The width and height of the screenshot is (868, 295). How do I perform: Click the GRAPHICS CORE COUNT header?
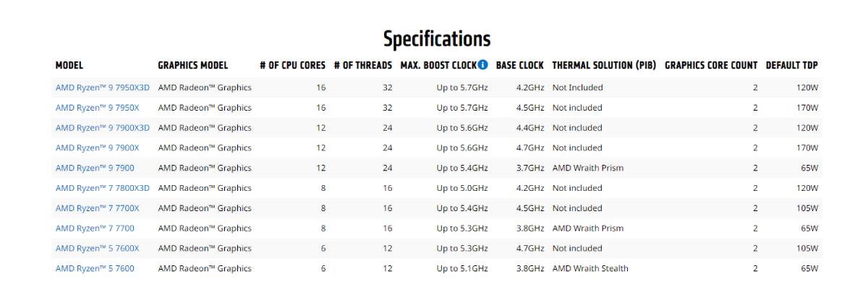pyautogui.click(x=711, y=66)
